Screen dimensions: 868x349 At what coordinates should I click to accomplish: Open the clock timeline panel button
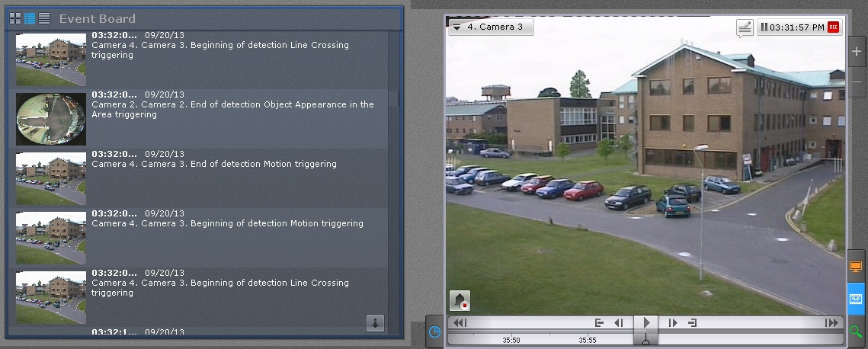coord(434,331)
